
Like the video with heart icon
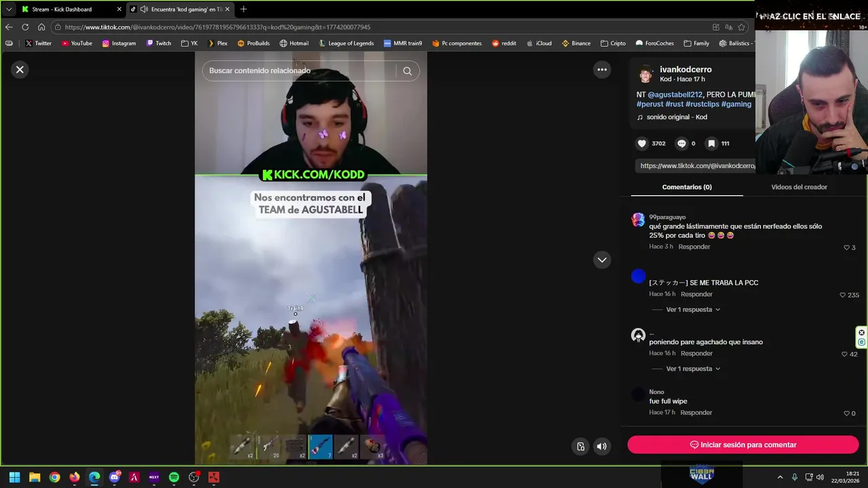(x=642, y=144)
